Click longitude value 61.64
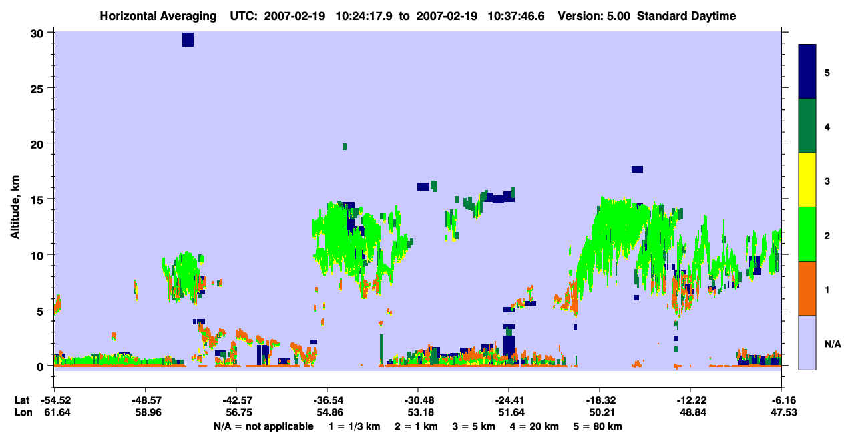 click(x=57, y=413)
